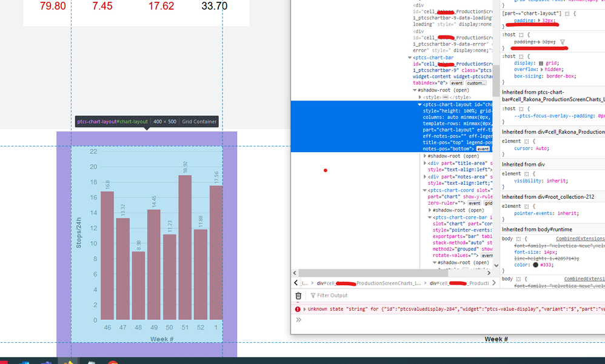Collapse the ptcs-chart-layout element node
This screenshot has height=364, width=605.
click(x=419, y=104)
